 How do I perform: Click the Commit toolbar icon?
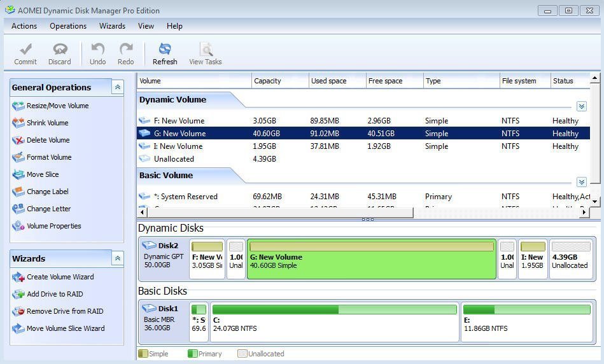tap(26, 49)
